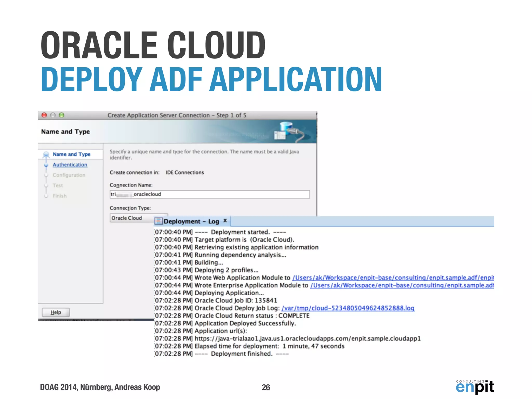Screen dimensions: 532x399
Task: Select the Configuration wizard step
Action: (69, 175)
